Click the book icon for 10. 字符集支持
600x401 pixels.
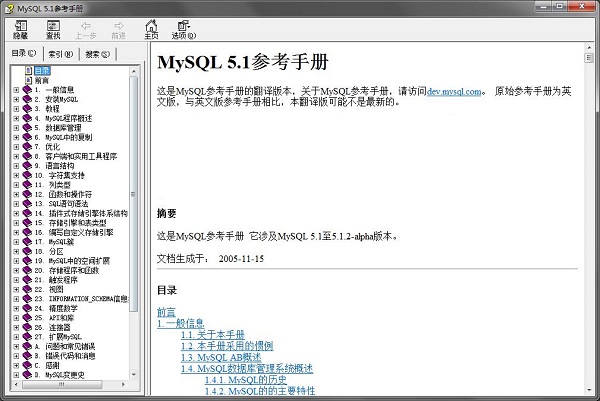(27, 175)
